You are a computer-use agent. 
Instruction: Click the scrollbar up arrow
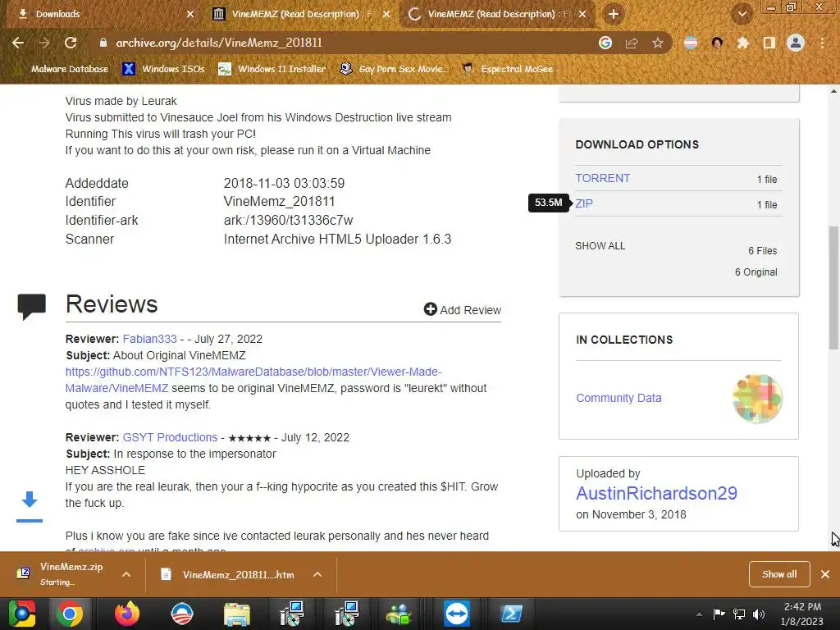(833, 91)
